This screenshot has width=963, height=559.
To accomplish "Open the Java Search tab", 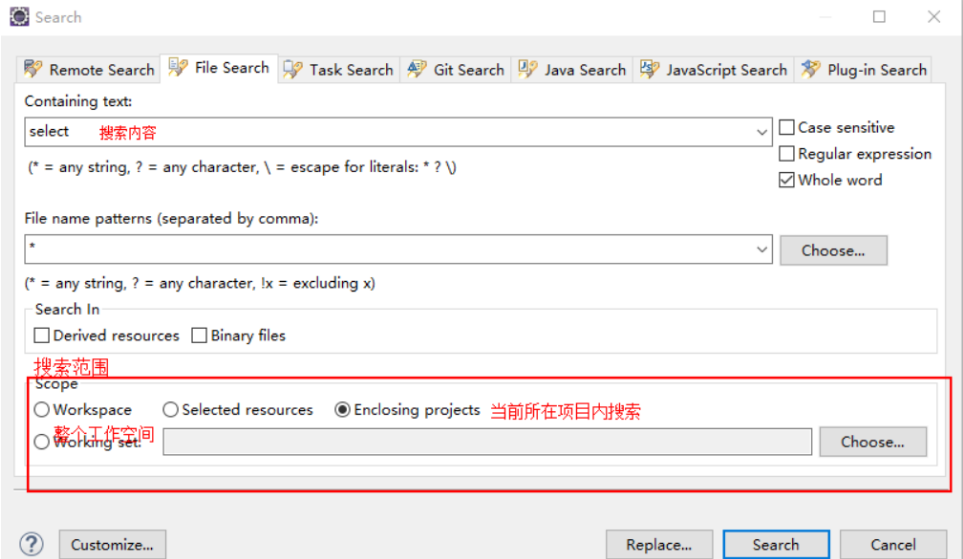I will point(572,69).
